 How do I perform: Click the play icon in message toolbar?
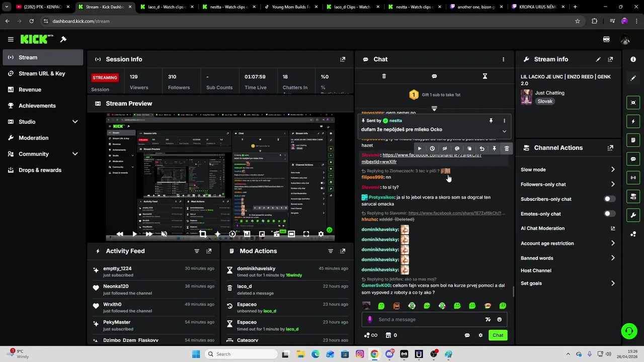click(420, 149)
